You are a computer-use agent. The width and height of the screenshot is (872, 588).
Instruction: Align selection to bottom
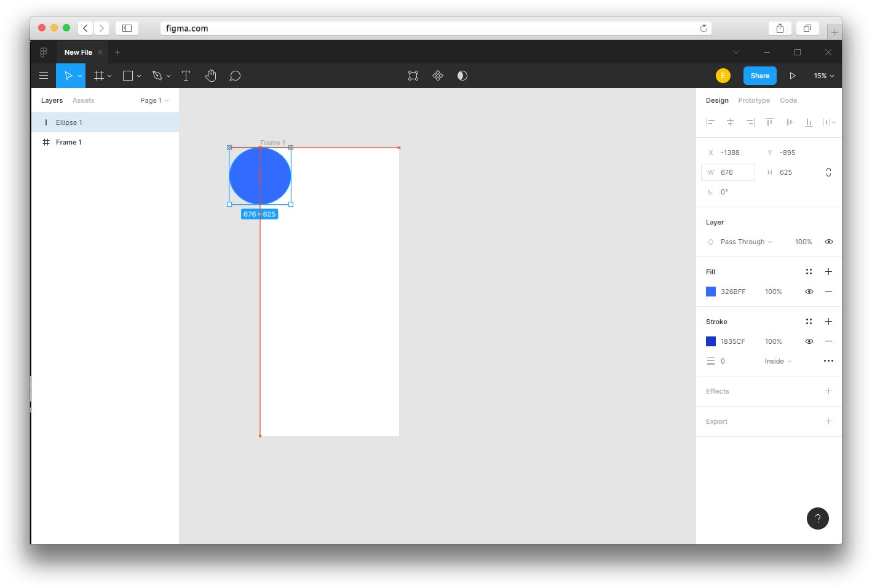click(809, 122)
